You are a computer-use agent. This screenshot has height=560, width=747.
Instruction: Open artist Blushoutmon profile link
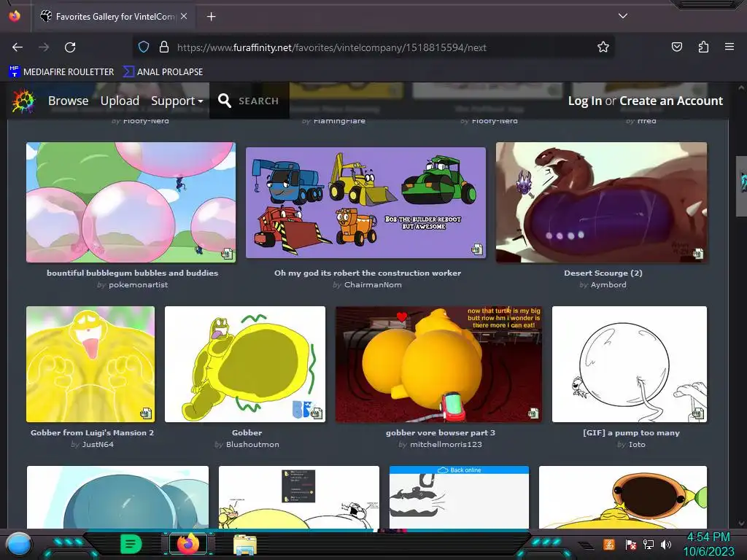click(252, 444)
